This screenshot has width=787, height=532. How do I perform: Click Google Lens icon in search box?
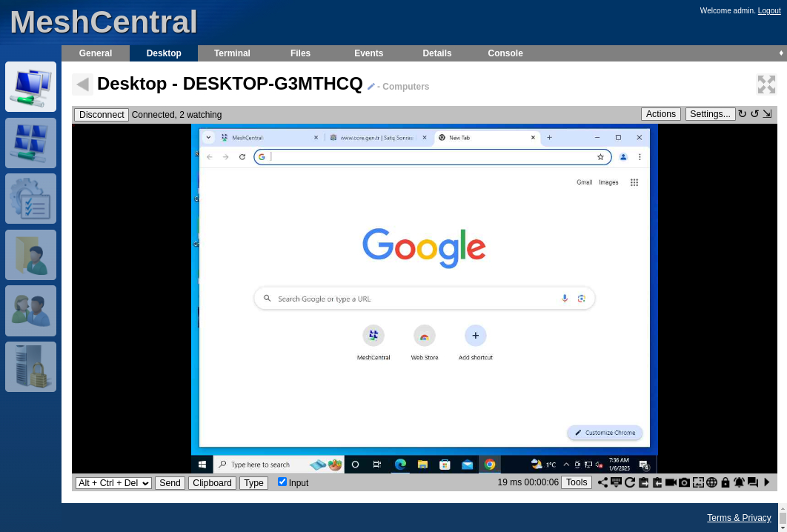tap(581, 299)
